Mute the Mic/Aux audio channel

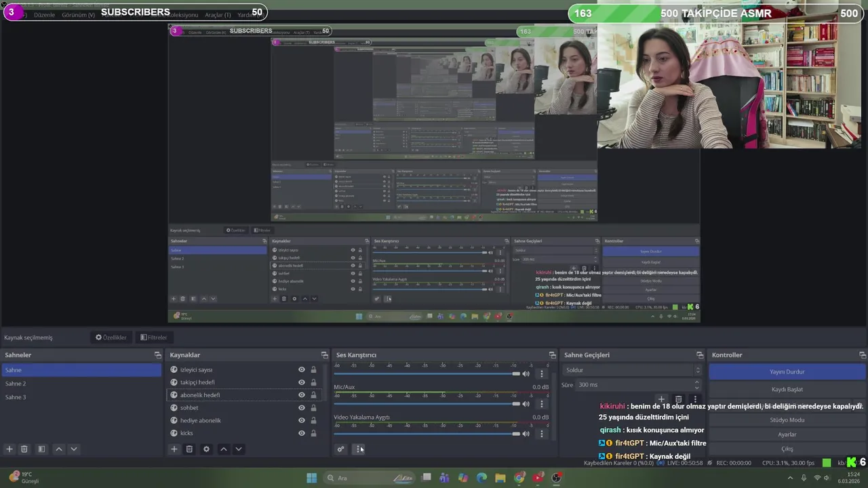coord(526,404)
